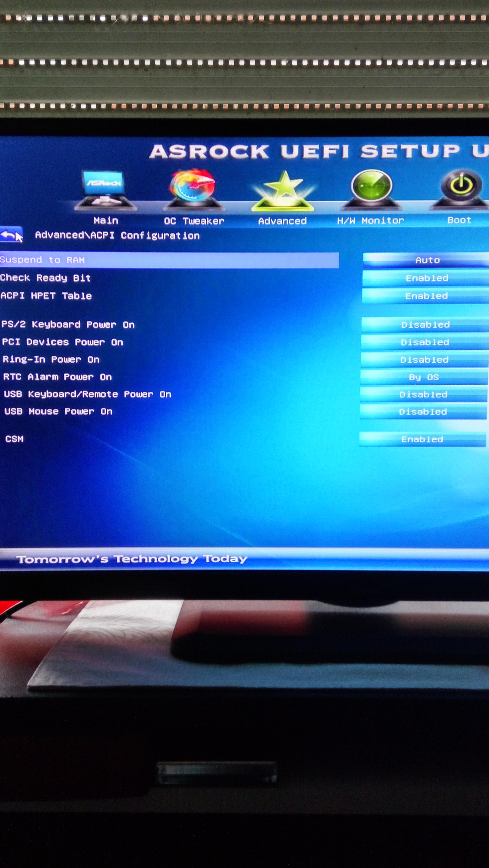The height and width of the screenshot is (868, 489).
Task: Change USB Mouse Power On value
Action: 423,412
